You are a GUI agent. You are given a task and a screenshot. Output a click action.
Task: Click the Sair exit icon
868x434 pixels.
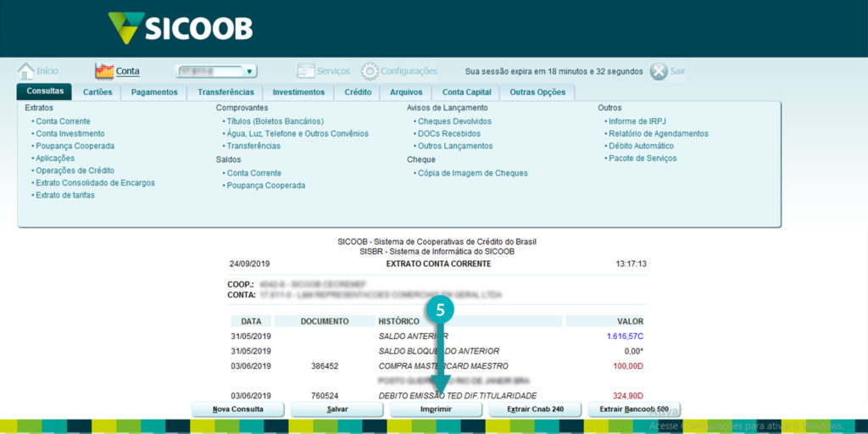point(659,71)
